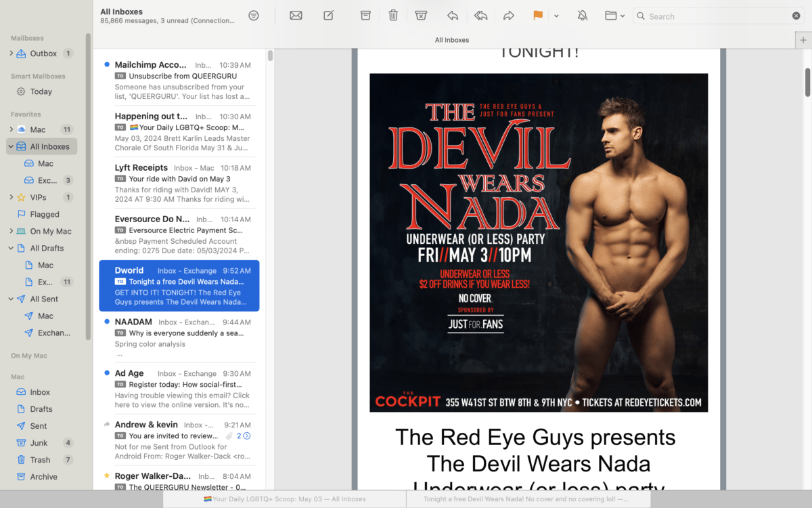Open the Eversource Electric Payment email
This screenshot has width=812, height=508.
(x=179, y=234)
